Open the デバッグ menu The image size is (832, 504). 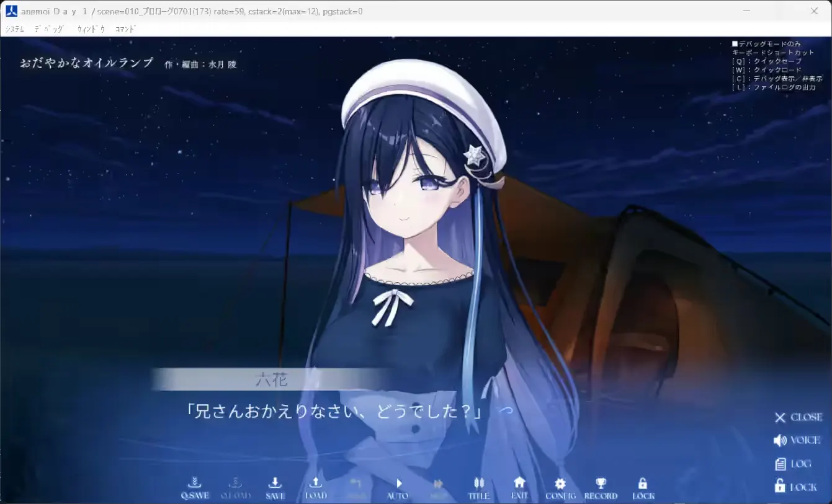click(49, 29)
